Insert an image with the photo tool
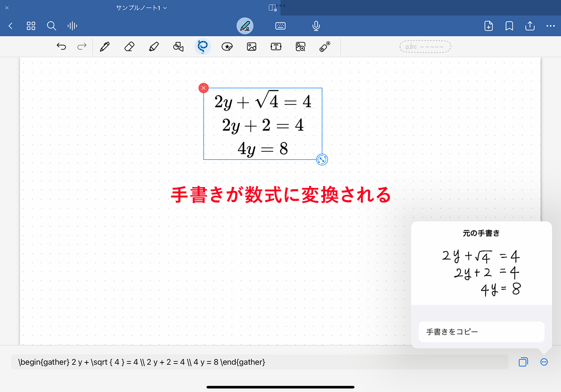 pyautogui.click(x=252, y=46)
